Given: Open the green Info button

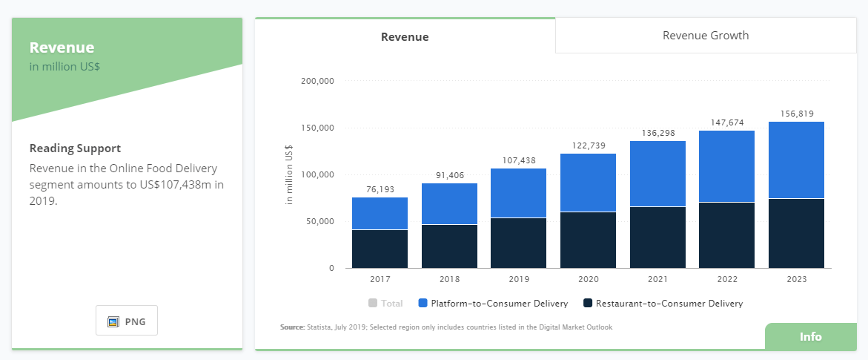Looking at the screenshot, I should pyautogui.click(x=811, y=337).
